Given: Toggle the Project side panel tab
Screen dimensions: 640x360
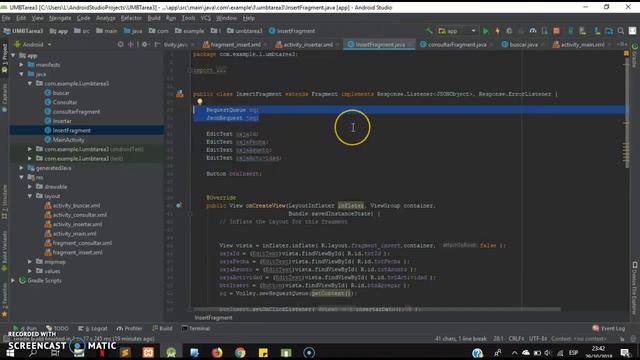Looking at the screenshot, I should click(x=4, y=58).
